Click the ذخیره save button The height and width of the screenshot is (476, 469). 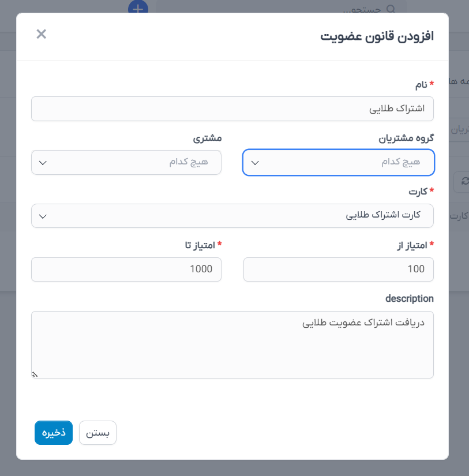click(x=54, y=433)
